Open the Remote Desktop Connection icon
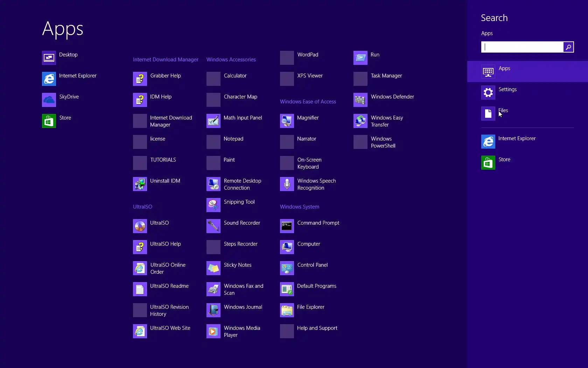Image resolution: width=588 pixels, height=368 pixels. point(213,184)
